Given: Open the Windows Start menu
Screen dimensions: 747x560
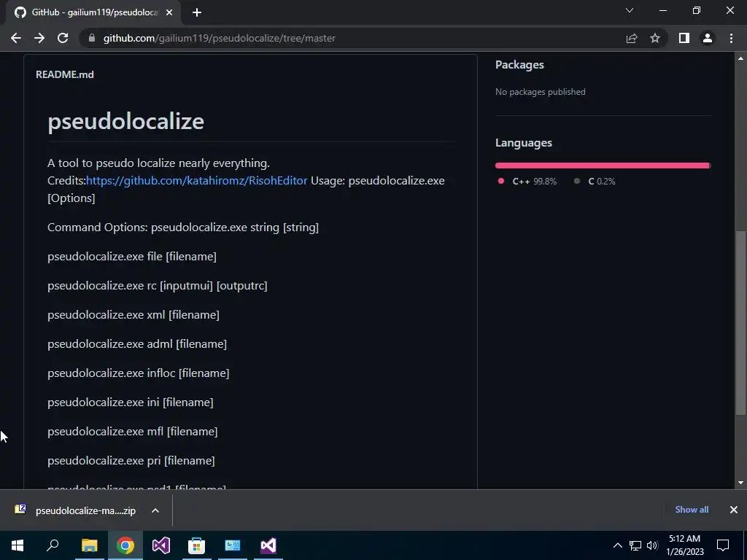Looking at the screenshot, I should tap(18, 545).
